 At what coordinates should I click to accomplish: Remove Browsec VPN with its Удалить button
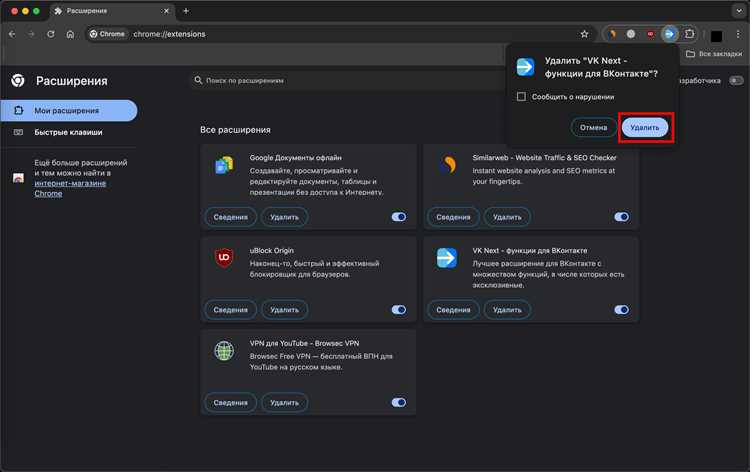coord(284,403)
